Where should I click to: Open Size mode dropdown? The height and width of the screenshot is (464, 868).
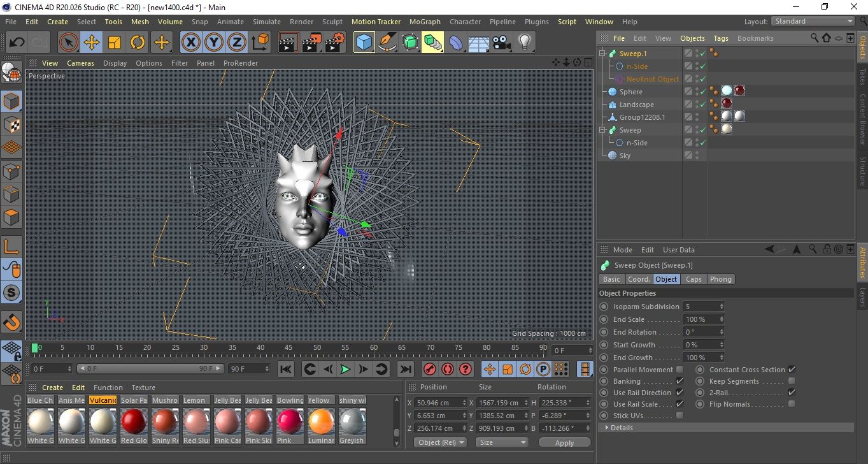(x=502, y=442)
